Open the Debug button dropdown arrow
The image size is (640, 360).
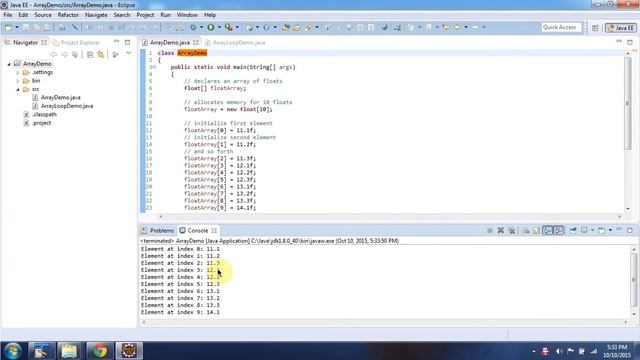[x=202, y=27]
